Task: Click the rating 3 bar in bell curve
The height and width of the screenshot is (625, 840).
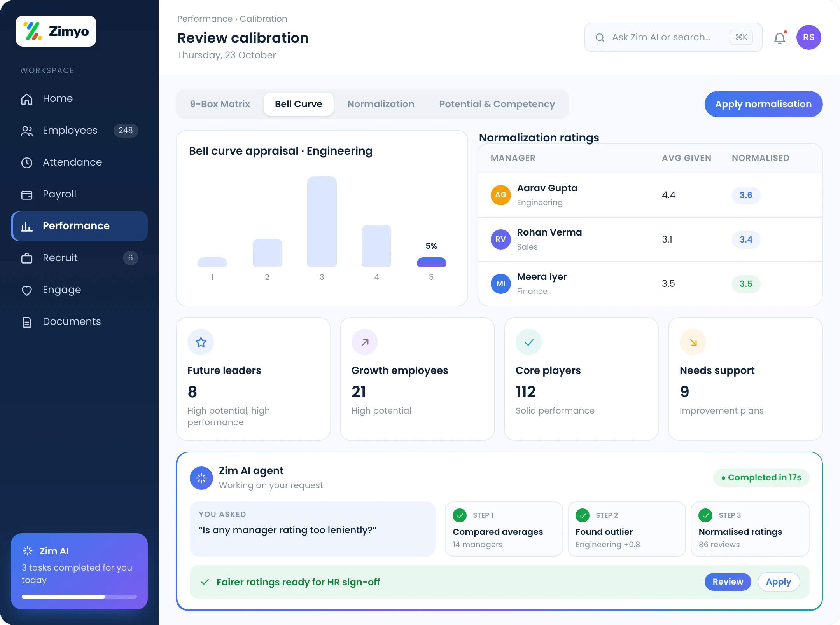Action: coord(322,222)
